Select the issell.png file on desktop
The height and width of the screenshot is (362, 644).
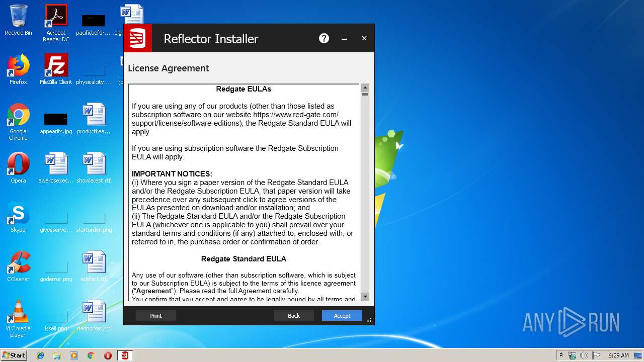pyautogui.click(x=56, y=320)
